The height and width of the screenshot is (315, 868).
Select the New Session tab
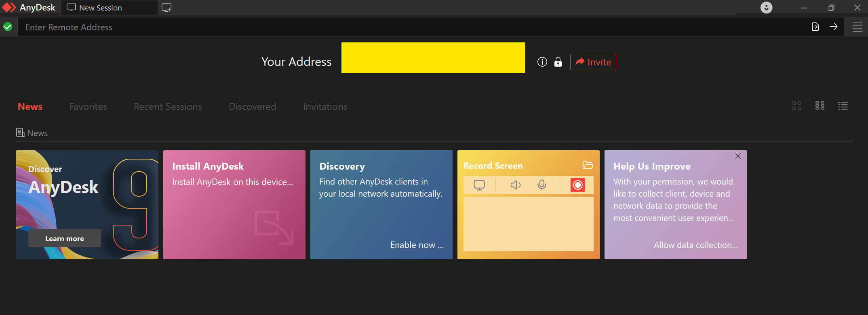(x=109, y=8)
